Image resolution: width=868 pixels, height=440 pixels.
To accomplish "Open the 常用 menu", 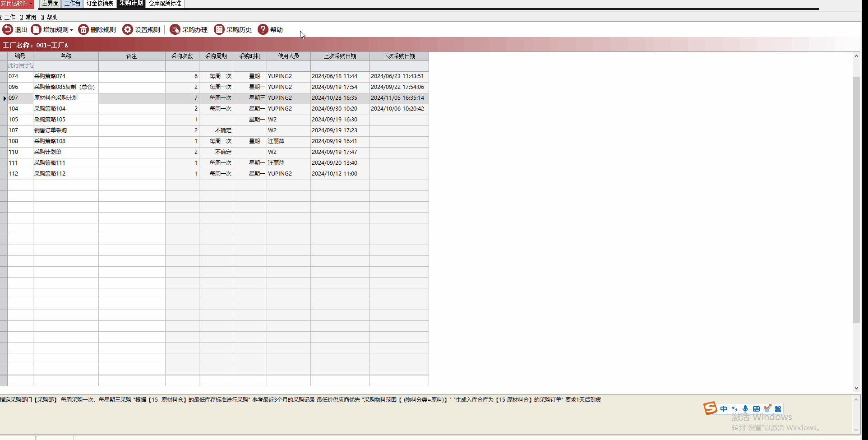I will pyautogui.click(x=28, y=17).
